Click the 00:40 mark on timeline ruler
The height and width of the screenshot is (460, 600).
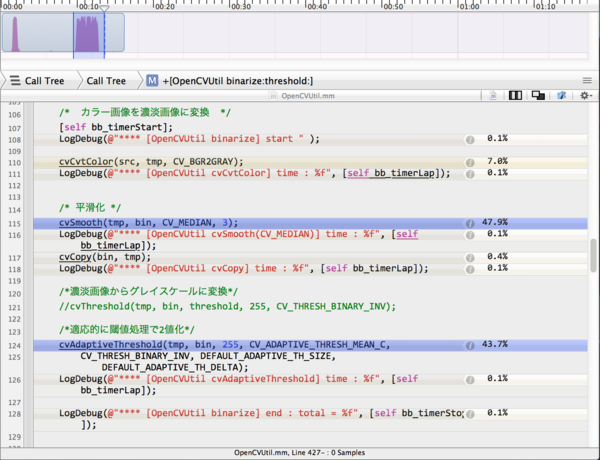[x=317, y=7]
